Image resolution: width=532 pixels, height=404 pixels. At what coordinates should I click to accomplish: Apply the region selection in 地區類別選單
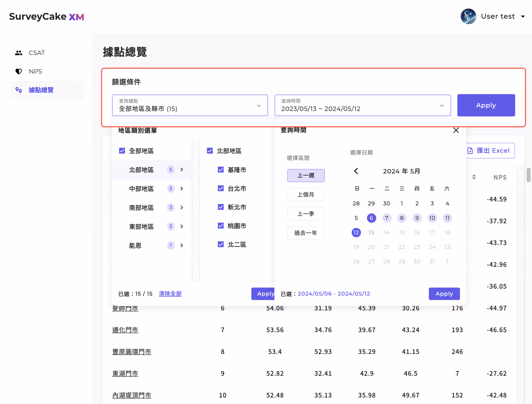pyautogui.click(x=263, y=294)
